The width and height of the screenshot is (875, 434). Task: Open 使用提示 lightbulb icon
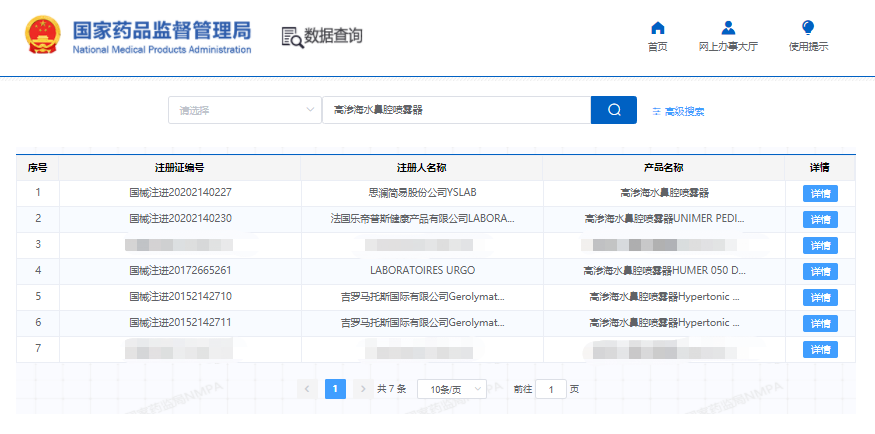(x=807, y=28)
